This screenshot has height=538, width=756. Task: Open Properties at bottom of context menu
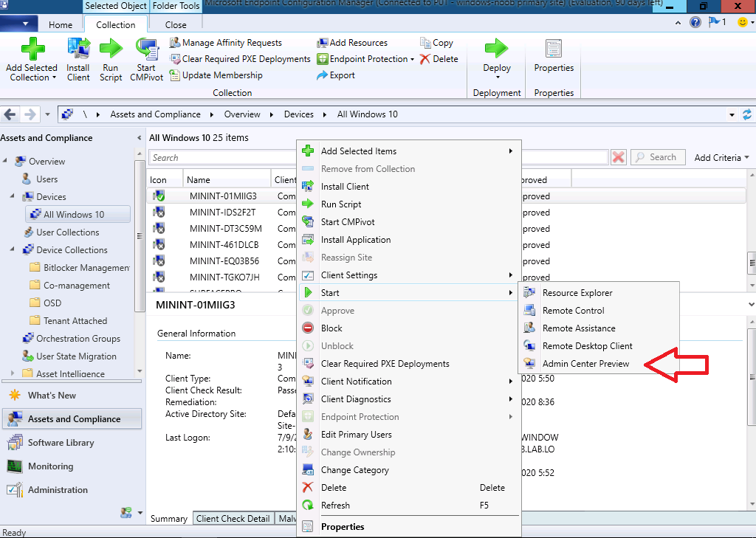tap(409, 527)
